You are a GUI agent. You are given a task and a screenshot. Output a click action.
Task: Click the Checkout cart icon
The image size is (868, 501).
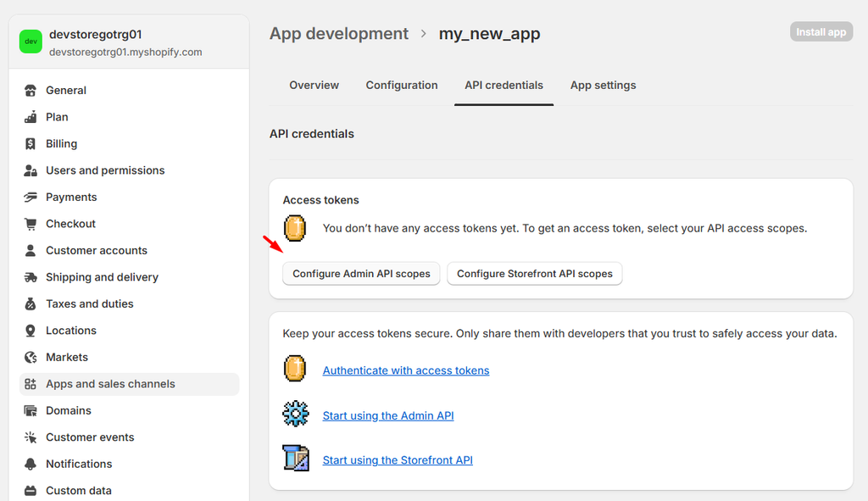[x=31, y=224]
